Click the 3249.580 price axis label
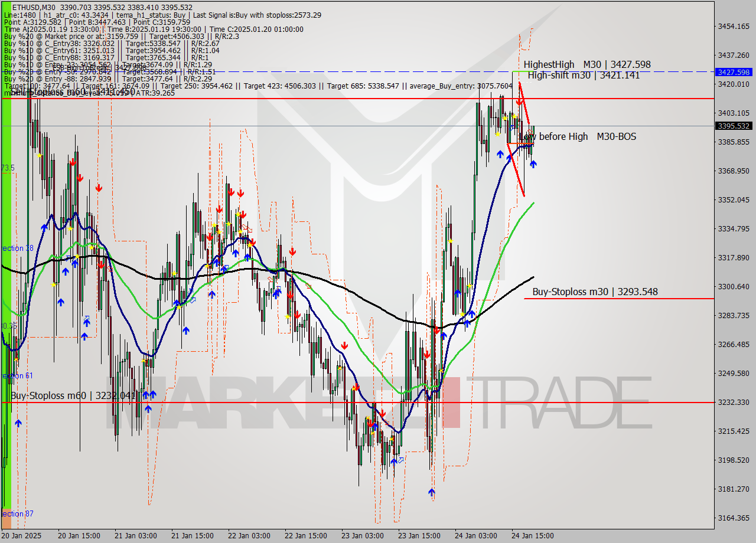 pos(733,373)
